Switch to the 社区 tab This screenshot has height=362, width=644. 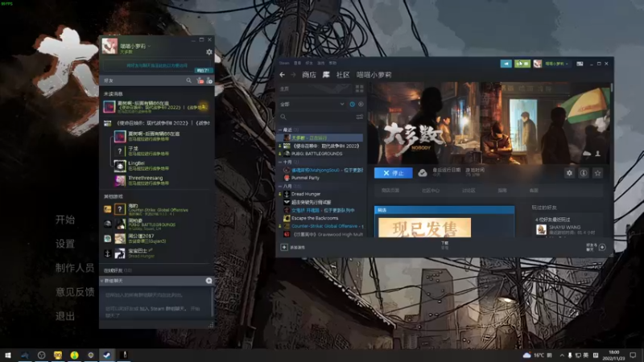[x=343, y=75]
